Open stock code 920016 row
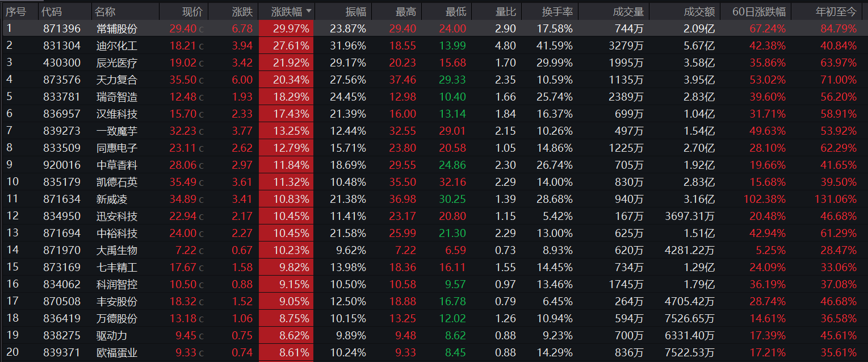Viewport: 868px width, 362px height. [61, 165]
